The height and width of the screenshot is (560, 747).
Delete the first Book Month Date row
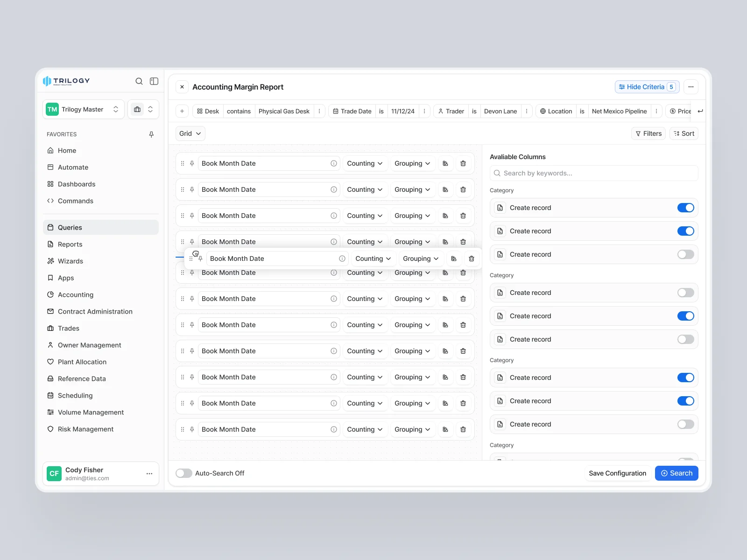tap(463, 163)
